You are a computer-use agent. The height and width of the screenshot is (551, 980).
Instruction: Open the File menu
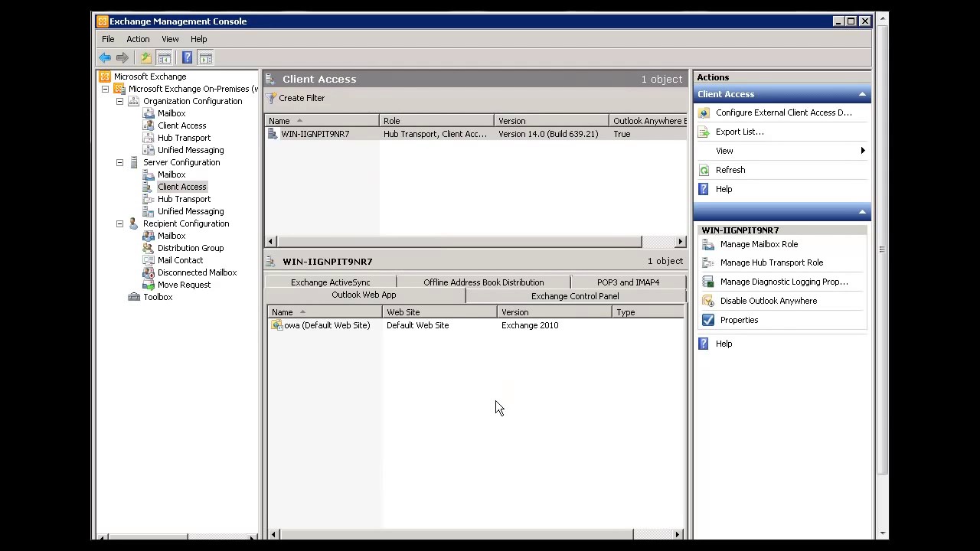(x=108, y=39)
